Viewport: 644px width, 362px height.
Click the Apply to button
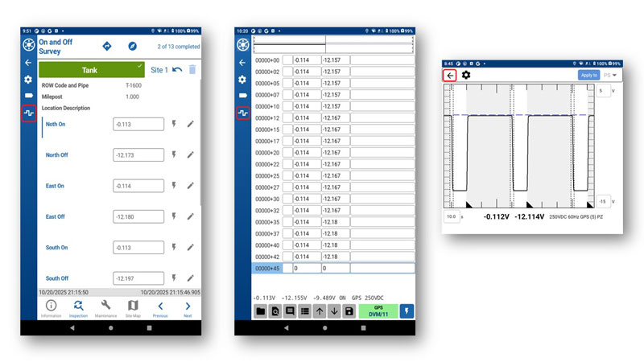click(589, 75)
